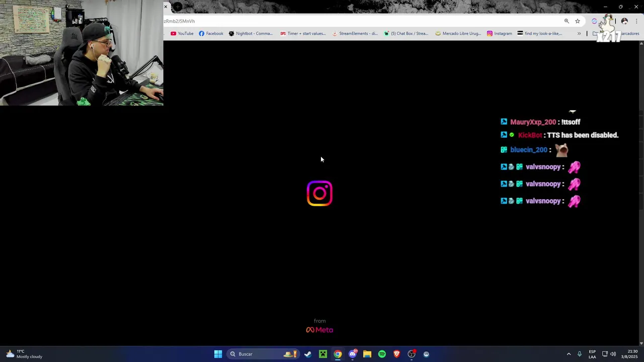Open the clock showing 21:30
The height and width of the screenshot is (362, 644).
(x=629, y=354)
